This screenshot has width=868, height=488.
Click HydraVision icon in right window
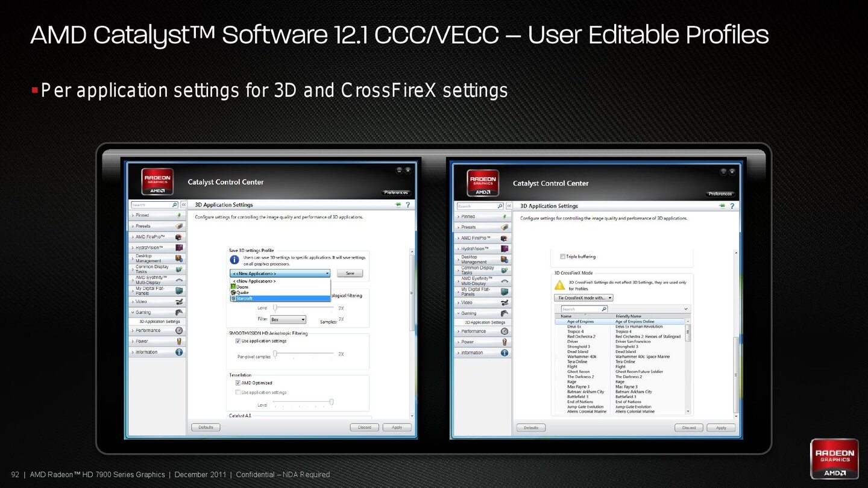pyautogui.click(x=505, y=249)
